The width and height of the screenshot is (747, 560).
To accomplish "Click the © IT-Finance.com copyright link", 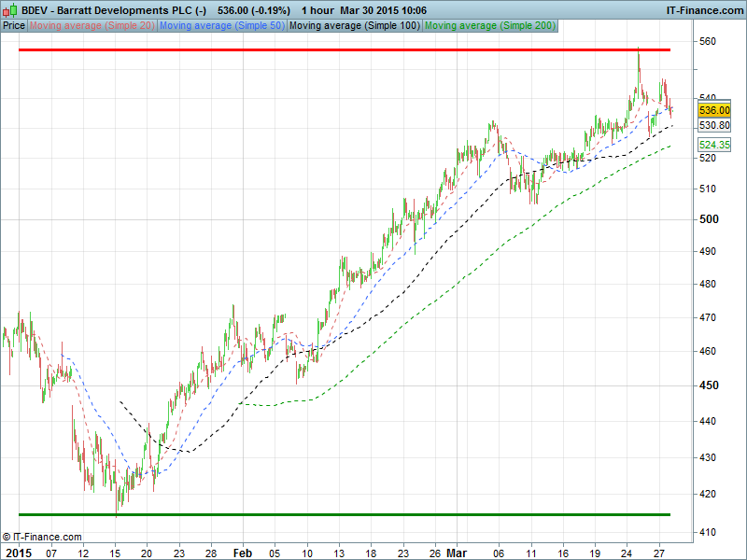I will [42, 537].
